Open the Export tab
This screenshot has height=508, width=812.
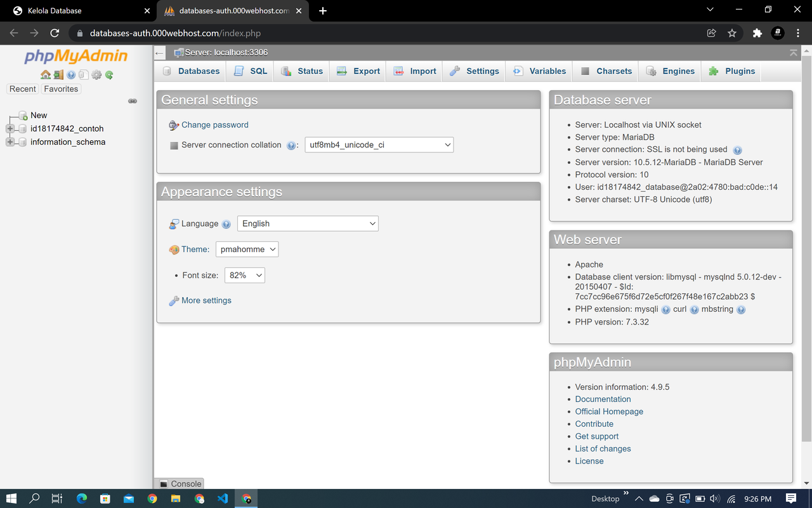click(358, 71)
